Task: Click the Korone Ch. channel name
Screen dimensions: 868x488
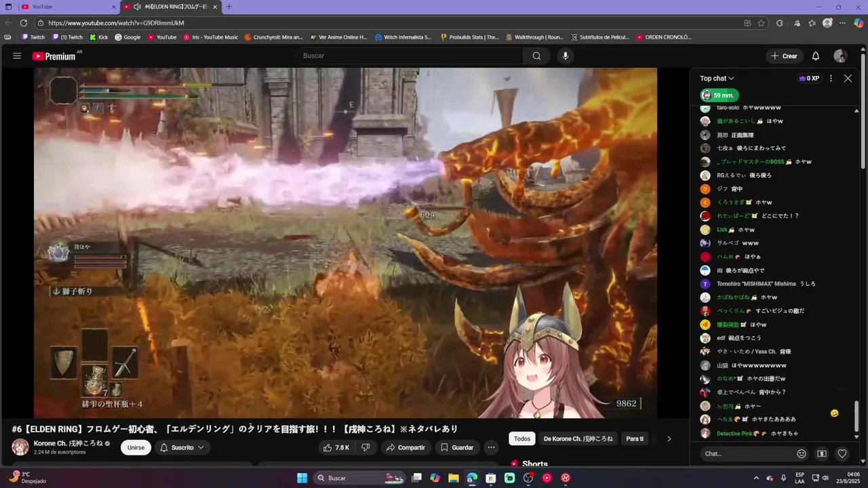Action: click(68, 443)
